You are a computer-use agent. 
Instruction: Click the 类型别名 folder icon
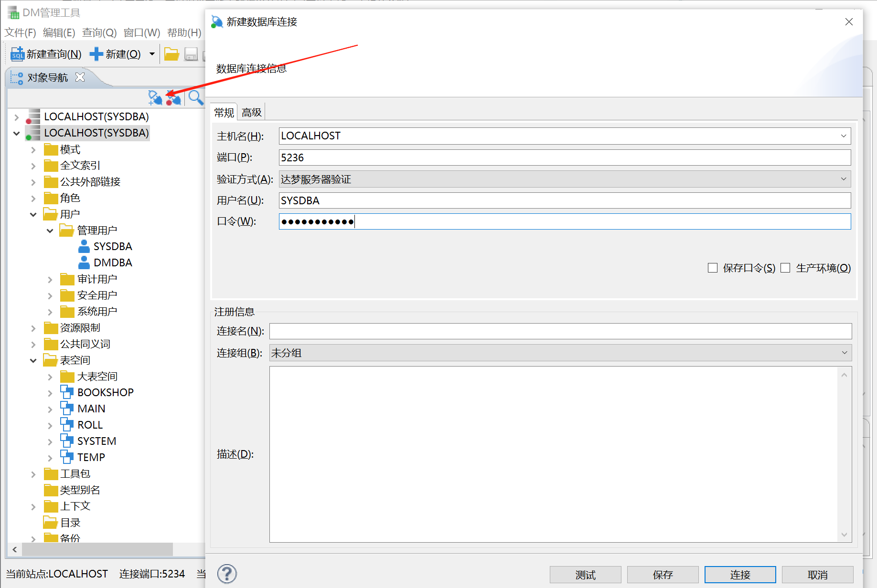coord(51,490)
